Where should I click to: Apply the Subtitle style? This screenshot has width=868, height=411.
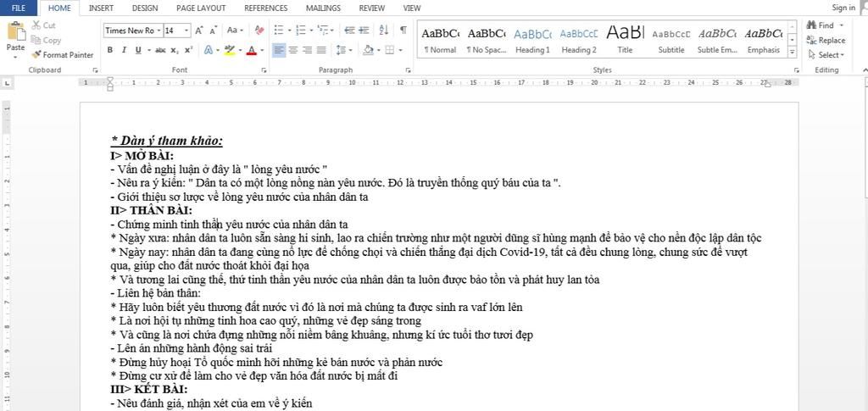tap(671, 41)
